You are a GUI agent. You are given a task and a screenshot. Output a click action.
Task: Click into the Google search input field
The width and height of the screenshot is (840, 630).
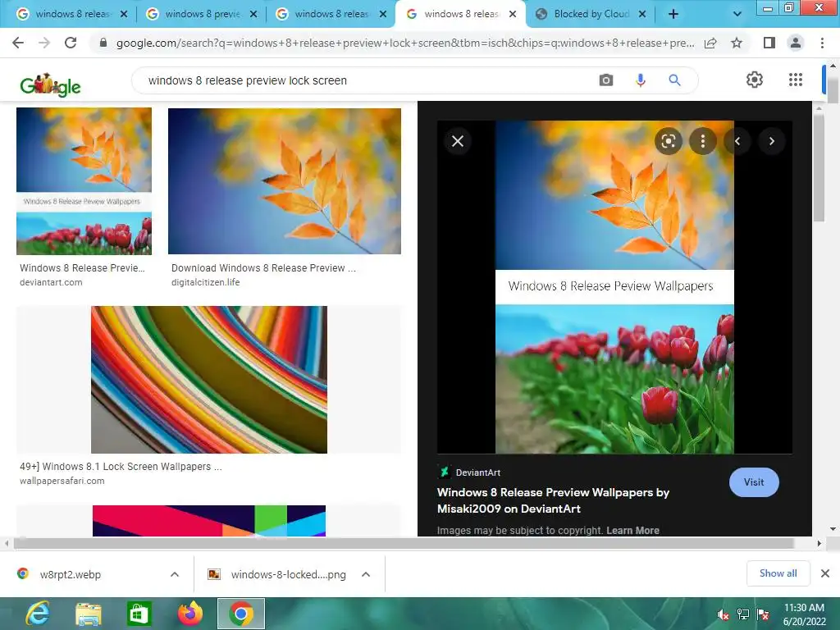click(x=364, y=80)
